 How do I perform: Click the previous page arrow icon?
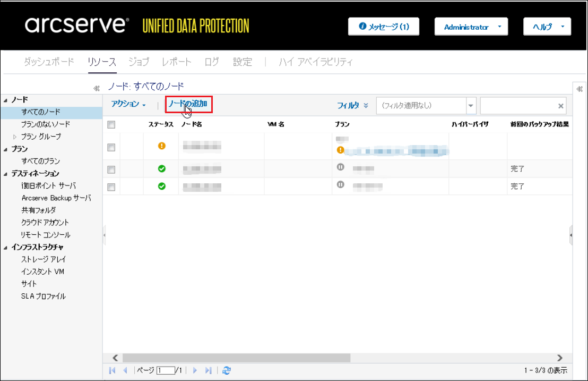[125, 370]
